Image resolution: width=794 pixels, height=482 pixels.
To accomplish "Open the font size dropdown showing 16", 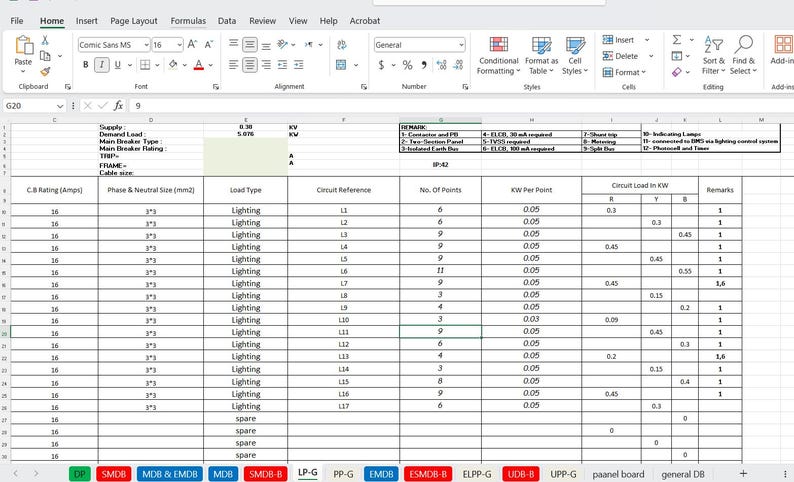I will click(179, 45).
